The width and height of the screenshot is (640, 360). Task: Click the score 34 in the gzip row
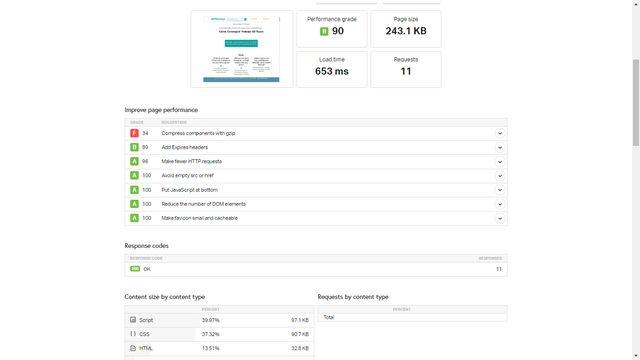(145, 133)
